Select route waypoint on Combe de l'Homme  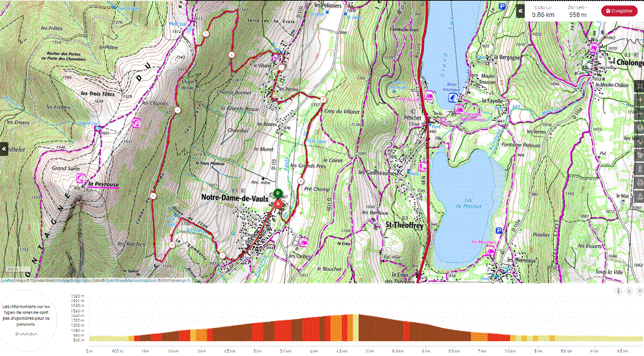[x=153, y=196]
